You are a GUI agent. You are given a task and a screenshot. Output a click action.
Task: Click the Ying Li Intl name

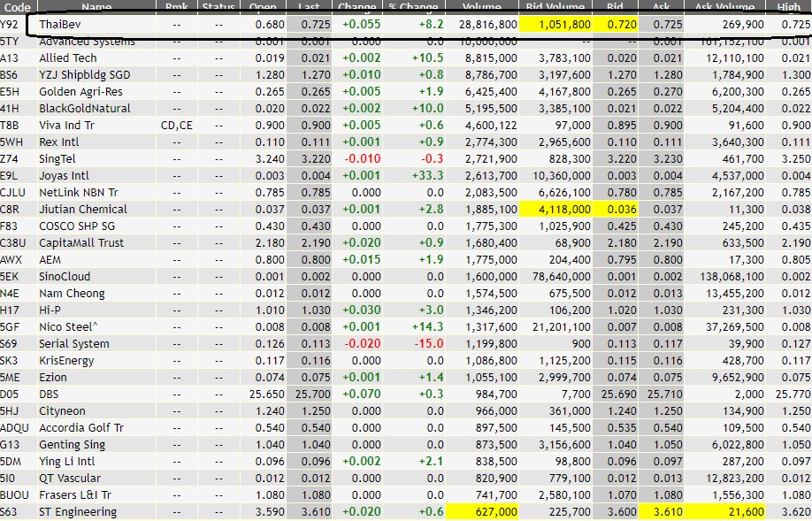point(67,462)
